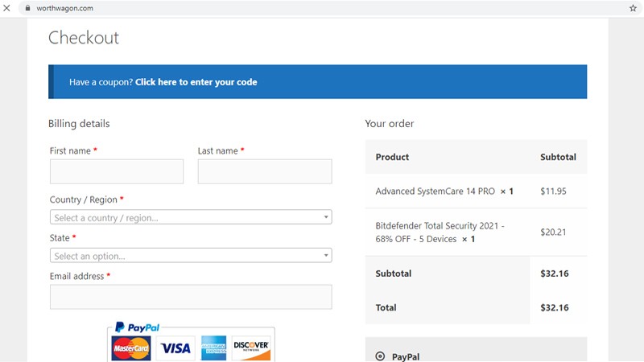Click the PayPal logo above cards
Screen dimensions: 644x362
point(138,327)
